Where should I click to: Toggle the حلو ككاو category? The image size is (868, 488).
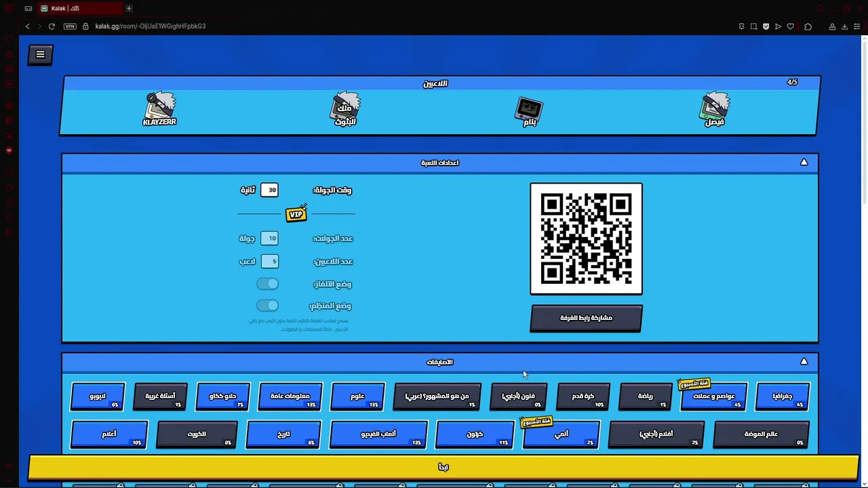(x=223, y=396)
